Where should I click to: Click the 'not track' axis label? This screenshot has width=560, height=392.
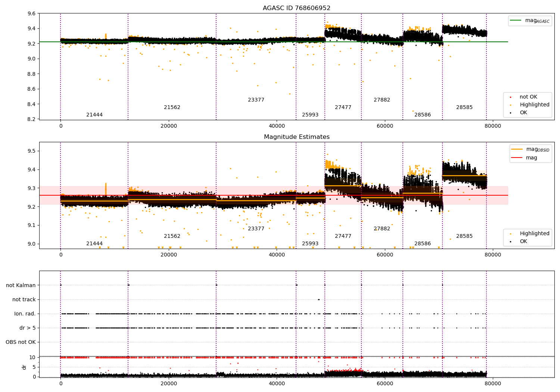click(24, 300)
